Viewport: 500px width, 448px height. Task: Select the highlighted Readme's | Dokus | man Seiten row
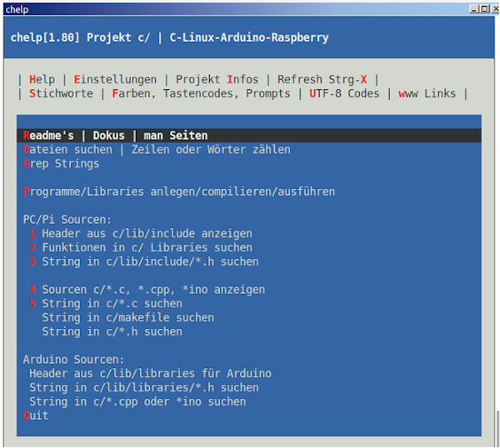pyautogui.click(x=115, y=136)
